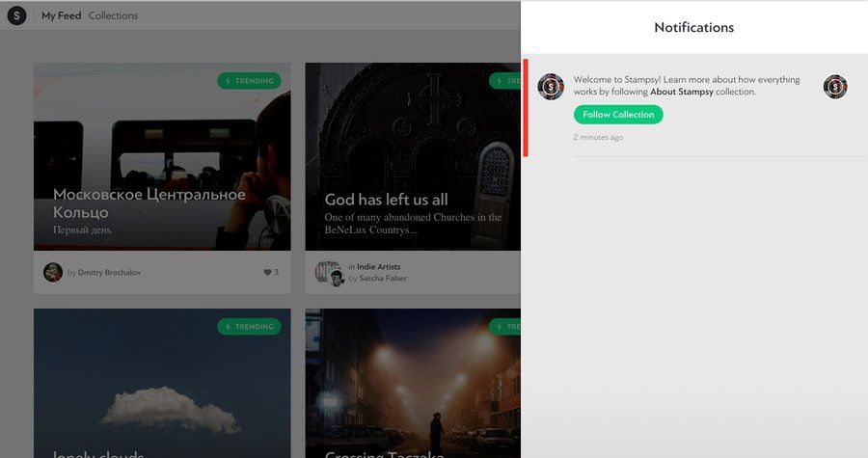868x458 pixels.
Task: Open Dmitry Brechalov's author profile link
Action: tap(109, 272)
